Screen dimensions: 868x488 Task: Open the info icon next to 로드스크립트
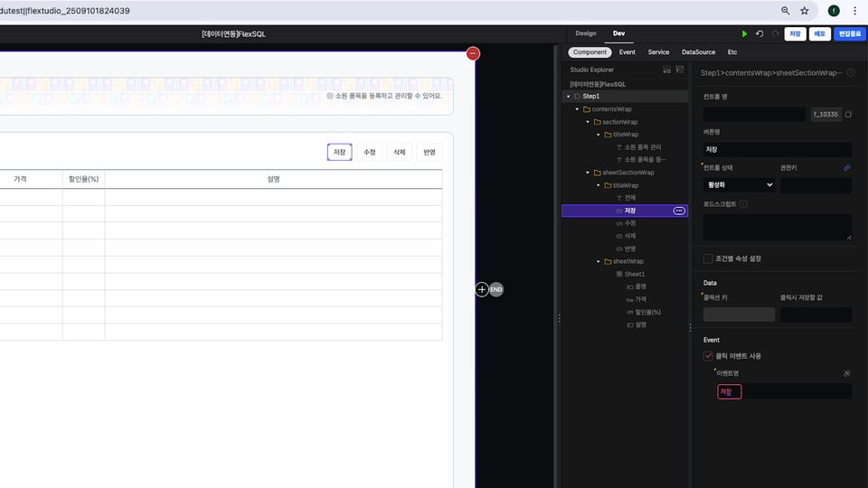pyautogui.click(x=743, y=204)
